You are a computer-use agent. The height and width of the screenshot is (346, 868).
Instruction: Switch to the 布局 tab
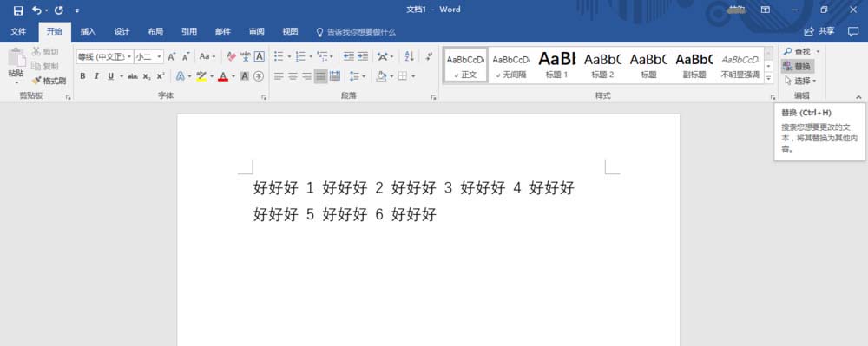tap(155, 32)
